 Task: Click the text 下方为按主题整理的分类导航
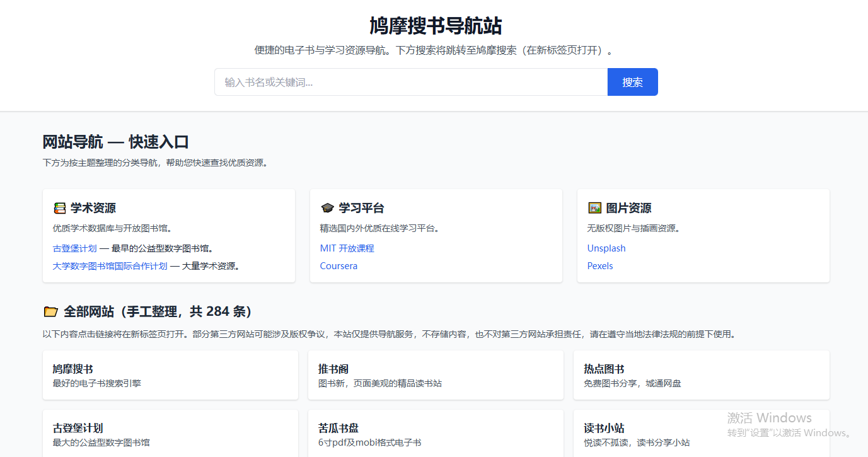[x=156, y=163]
